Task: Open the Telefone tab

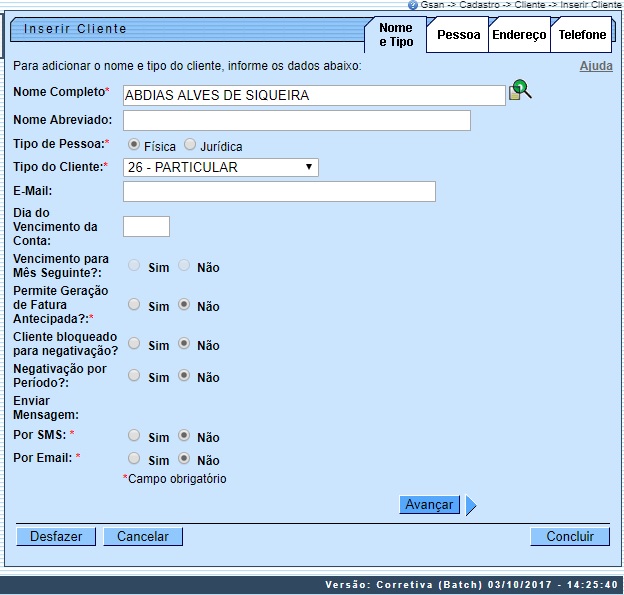Action: (582, 35)
